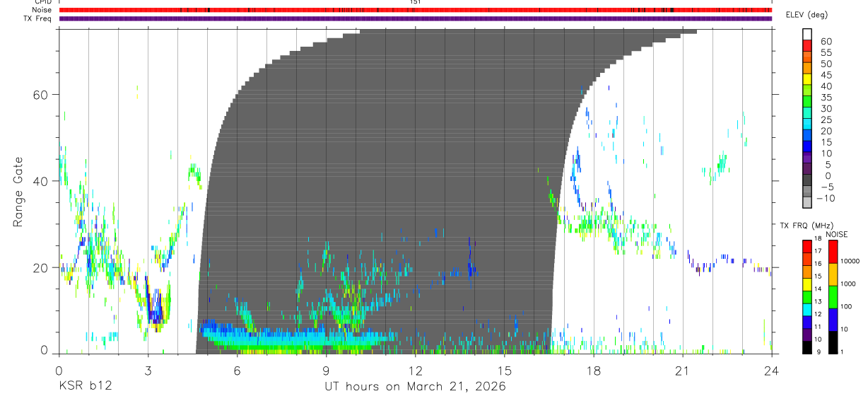Click UT hours axis tick '15'

pos(504,369)
